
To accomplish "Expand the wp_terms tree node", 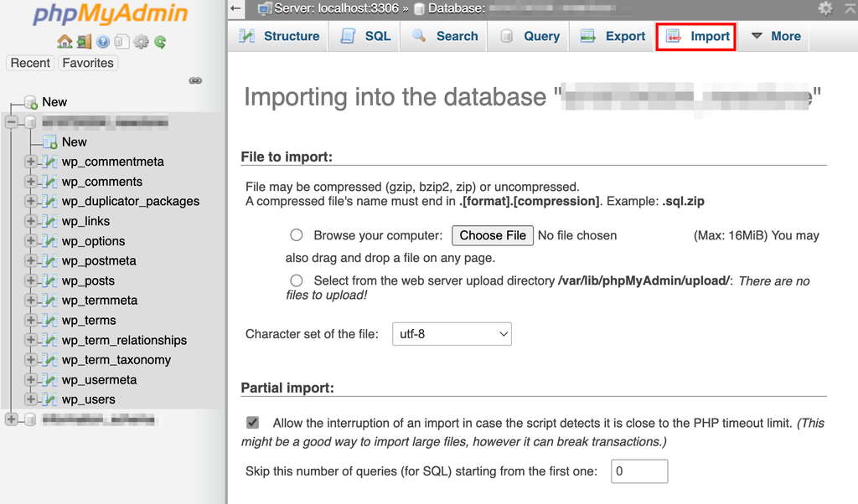I will point(31,321).
